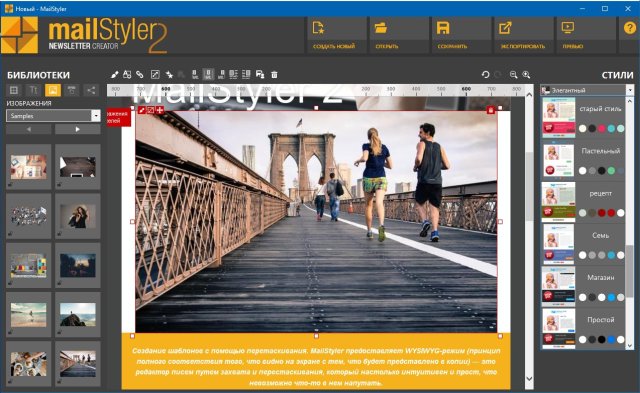Click the canvas scrollbar up arrow
The height and width of the screenshot is (393, 640).
[529, 95]
